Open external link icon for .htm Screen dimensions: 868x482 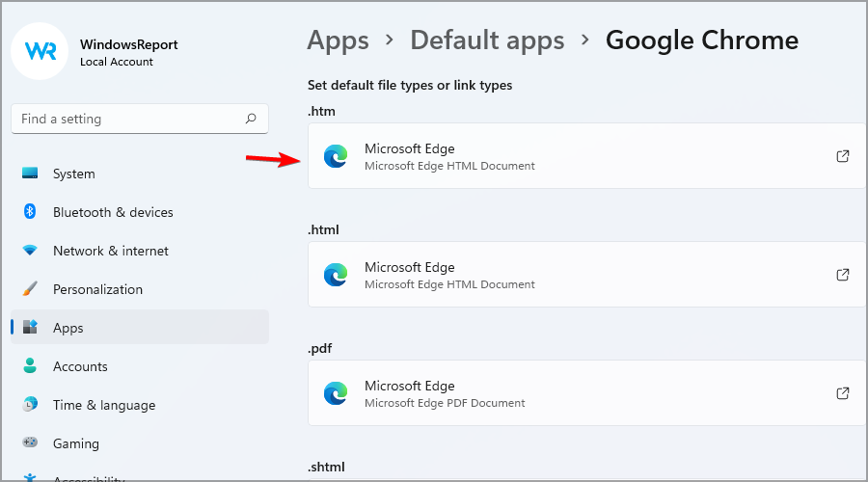842,156
